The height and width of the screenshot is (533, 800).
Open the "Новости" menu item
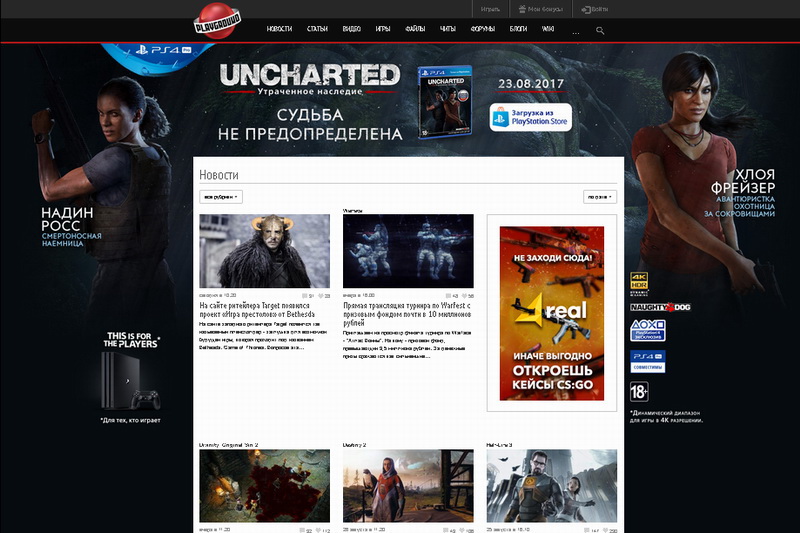click(x=280, y=30)
